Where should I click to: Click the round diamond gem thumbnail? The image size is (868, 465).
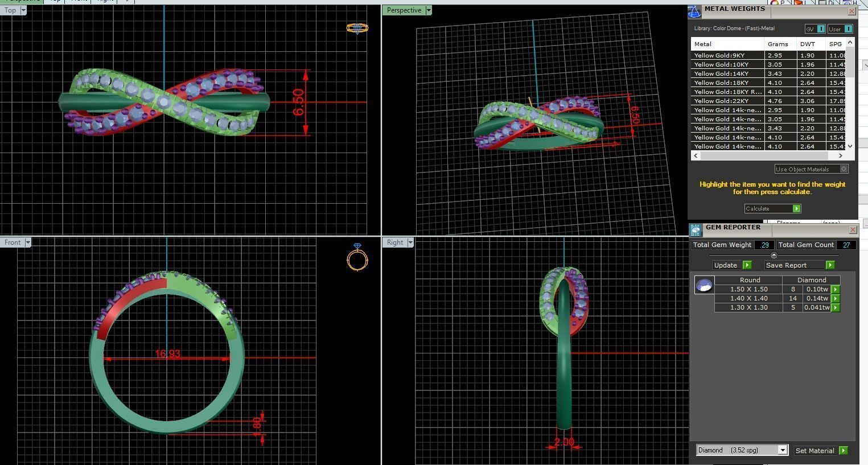coord(704,285)
